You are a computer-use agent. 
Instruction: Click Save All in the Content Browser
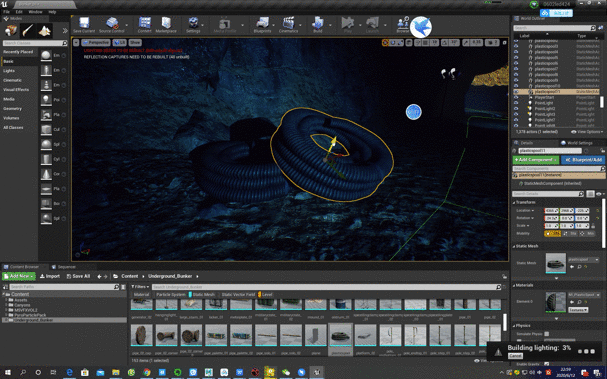[x=78, y=276]
